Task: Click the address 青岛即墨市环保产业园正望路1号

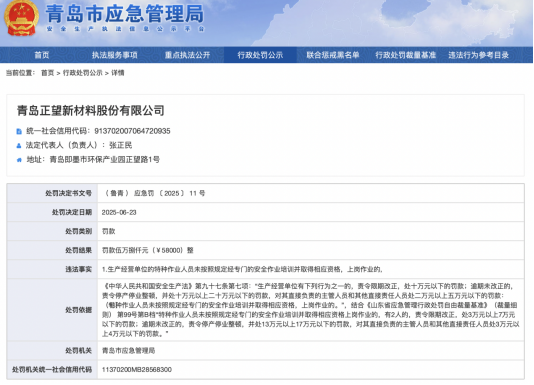Action: pyautogui.click(x=105, y=159)
